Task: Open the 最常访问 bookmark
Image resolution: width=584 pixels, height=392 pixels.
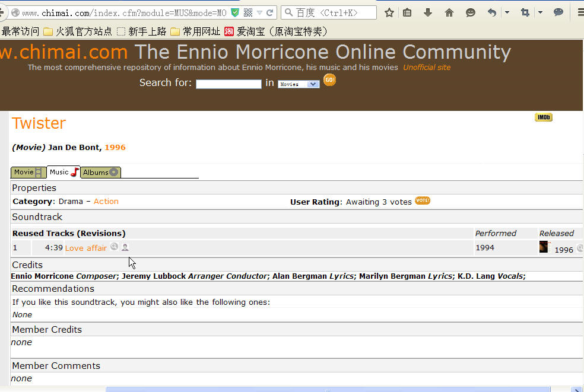Action: pyautogui.click(x=20, y=31)
